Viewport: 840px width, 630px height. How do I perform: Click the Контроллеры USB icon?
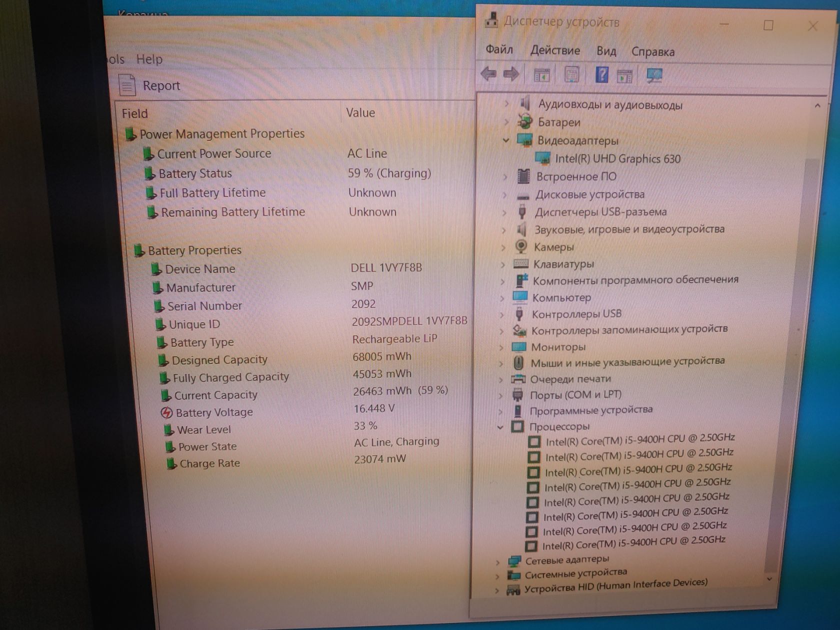pos(519,314)
